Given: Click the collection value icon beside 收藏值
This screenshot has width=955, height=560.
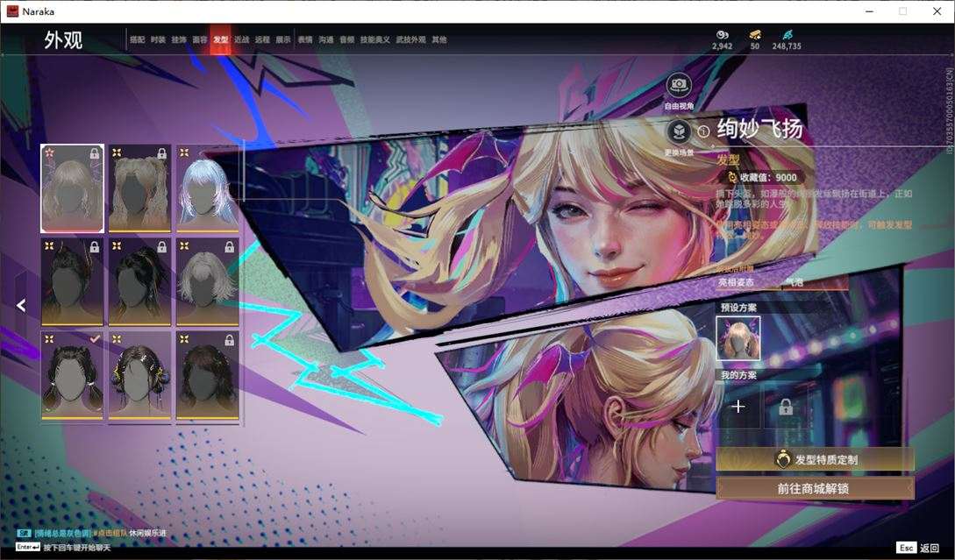Looking at the screenshot, I should (733, 177).
